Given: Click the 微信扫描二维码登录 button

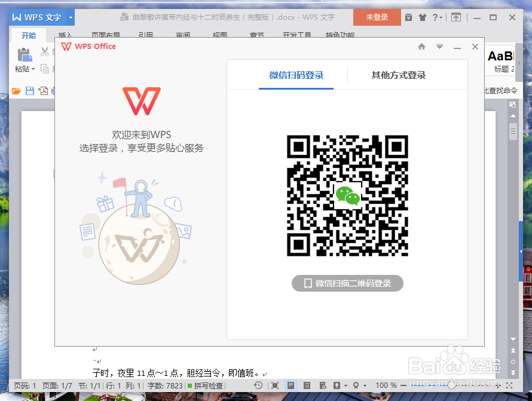Looking at the screenshot, I should pos(347,283).
